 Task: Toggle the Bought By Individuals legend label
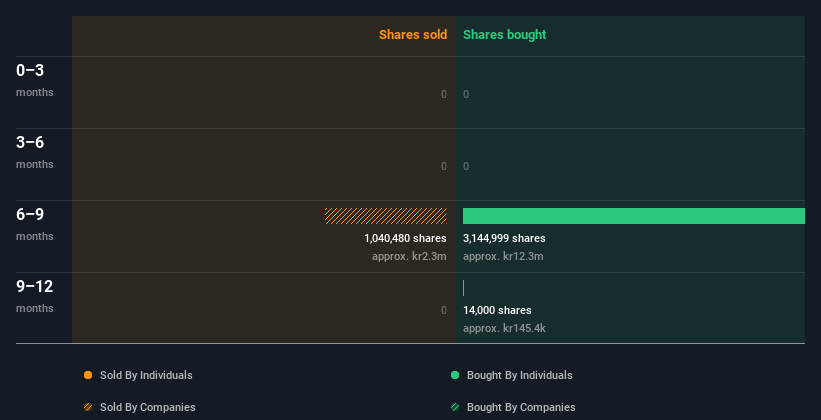point(519,375)
